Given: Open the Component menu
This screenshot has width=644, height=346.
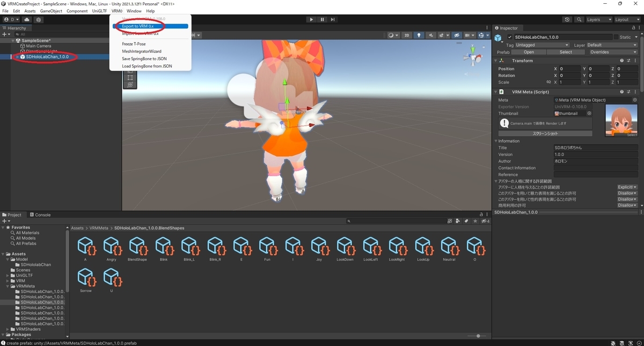Looking at the screenshot, I should pos(77,11).
